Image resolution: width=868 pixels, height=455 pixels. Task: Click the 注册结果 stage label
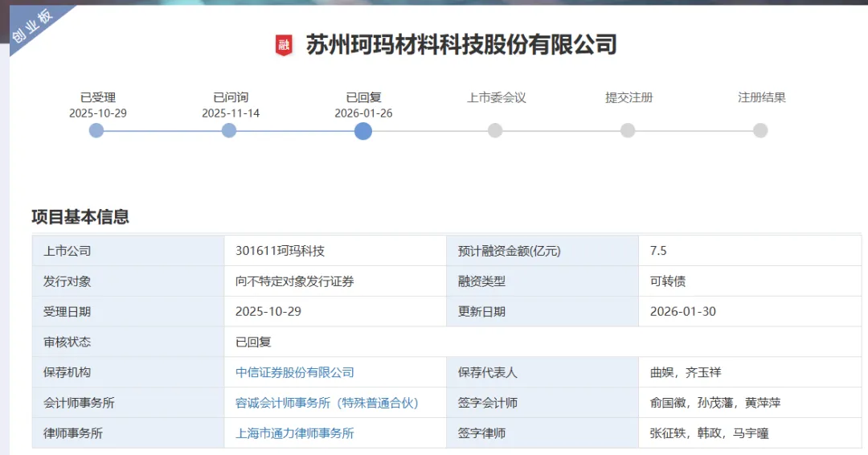762,97
